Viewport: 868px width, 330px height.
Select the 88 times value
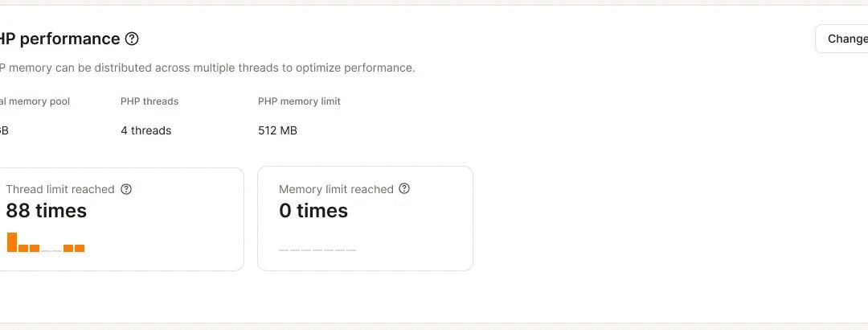click(x=46, y=211)
